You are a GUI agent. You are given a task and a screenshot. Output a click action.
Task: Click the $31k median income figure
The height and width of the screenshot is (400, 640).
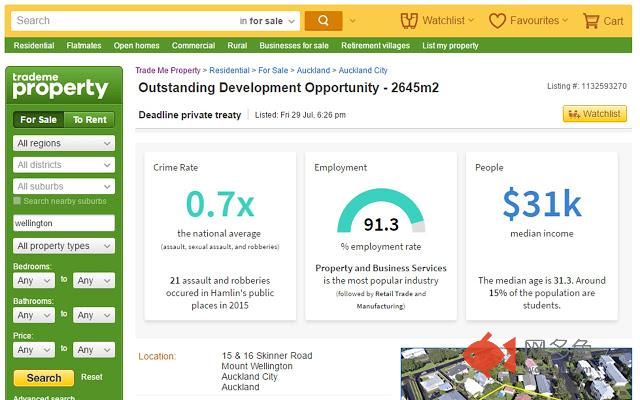click(x=542, y=203)
